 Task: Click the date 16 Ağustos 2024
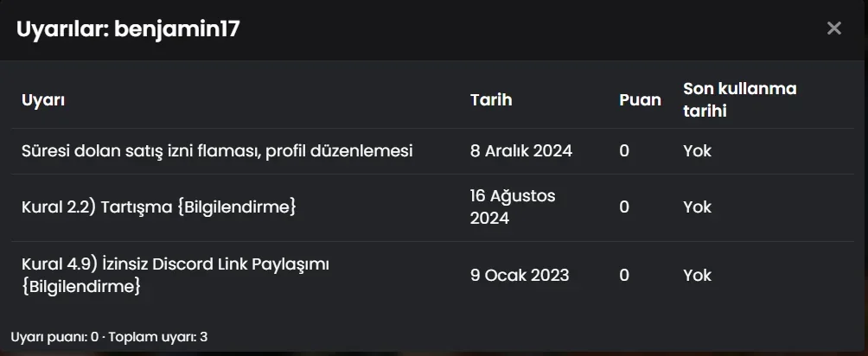click(x=513, y=207)
